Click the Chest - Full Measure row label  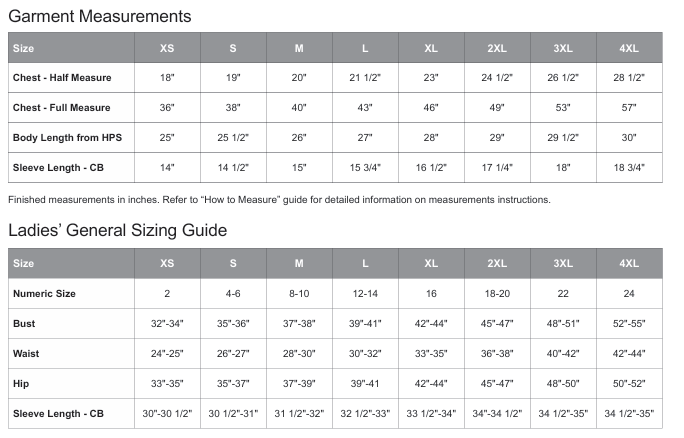[62, 108]
